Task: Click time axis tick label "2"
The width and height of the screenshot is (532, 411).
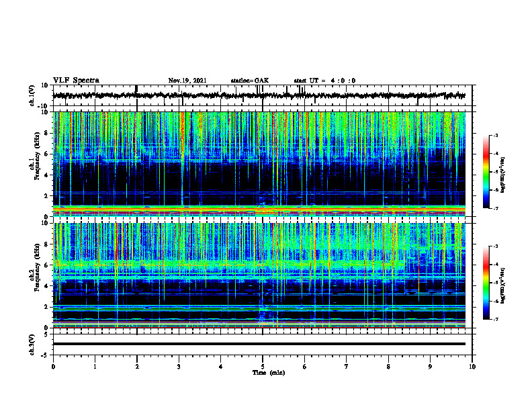Action: click(x=137, y=367)
